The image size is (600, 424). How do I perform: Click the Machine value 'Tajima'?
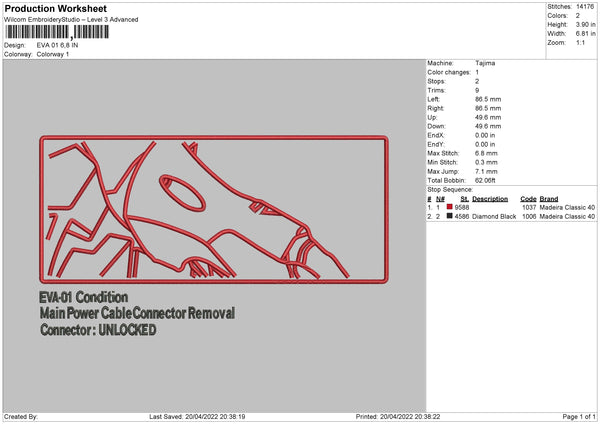tap(485, 63)
